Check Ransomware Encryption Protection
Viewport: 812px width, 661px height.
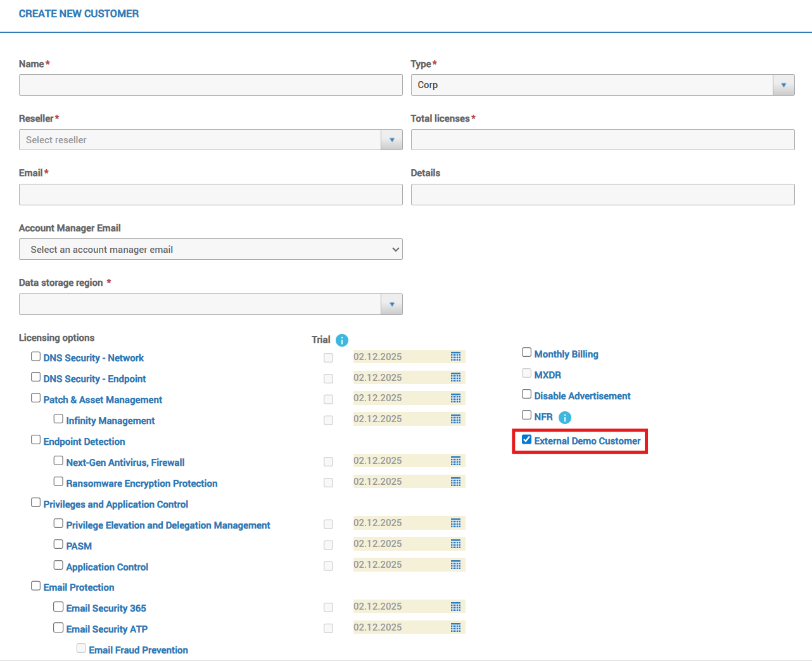(58, 482)
